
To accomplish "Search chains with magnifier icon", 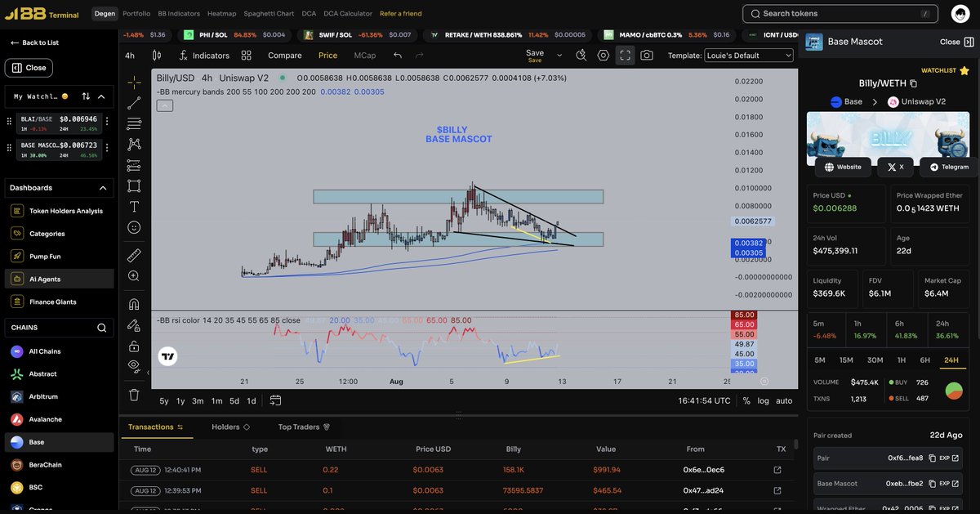I will 102,328.
